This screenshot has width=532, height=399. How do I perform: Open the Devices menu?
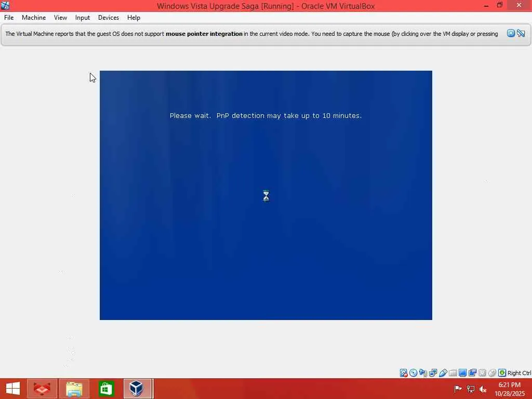109,18
